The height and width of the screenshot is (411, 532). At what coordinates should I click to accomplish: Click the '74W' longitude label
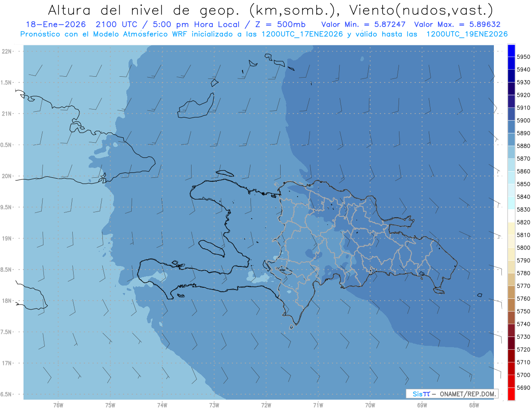[x=162, y=405]
